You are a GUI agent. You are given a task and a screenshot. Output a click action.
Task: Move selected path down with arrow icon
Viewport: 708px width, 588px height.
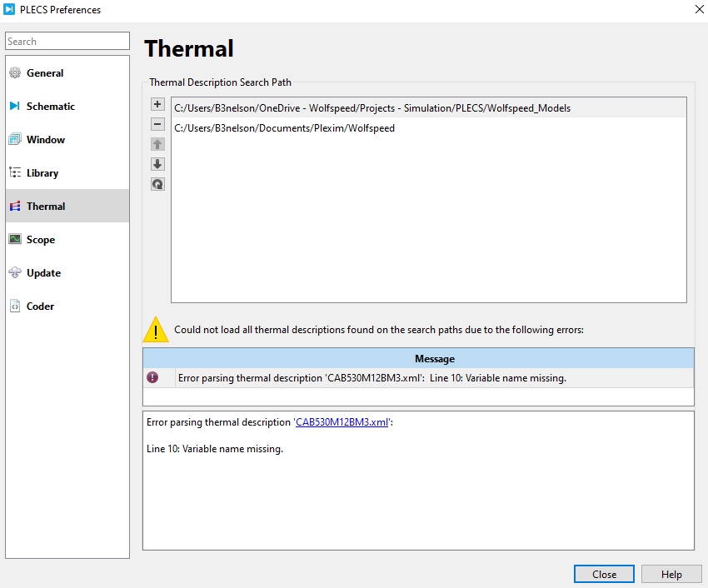pos(157,164)
